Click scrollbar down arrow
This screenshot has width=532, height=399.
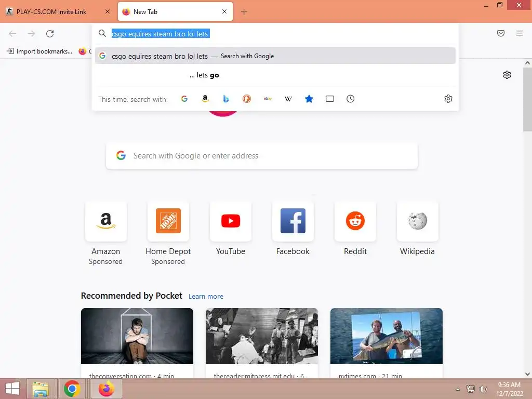click(x=527, y=374)
